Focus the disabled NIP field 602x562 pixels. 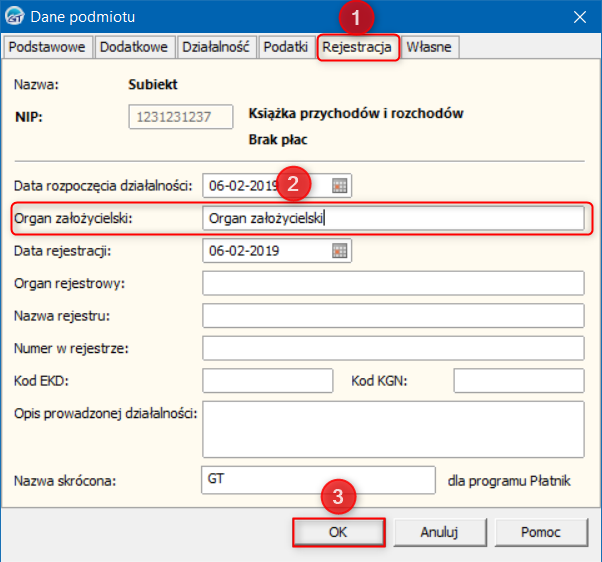click(x=181, y=117)
